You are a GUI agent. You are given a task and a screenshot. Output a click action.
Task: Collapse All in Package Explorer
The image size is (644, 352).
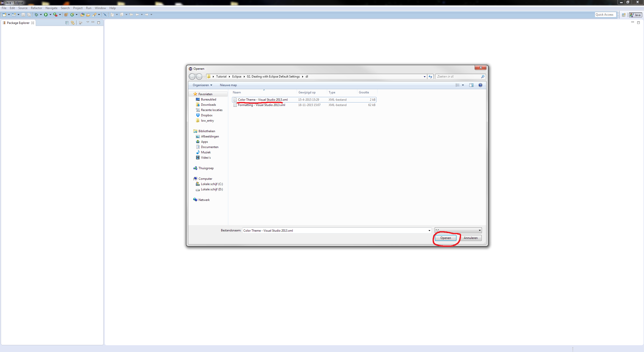click(67, 23)
